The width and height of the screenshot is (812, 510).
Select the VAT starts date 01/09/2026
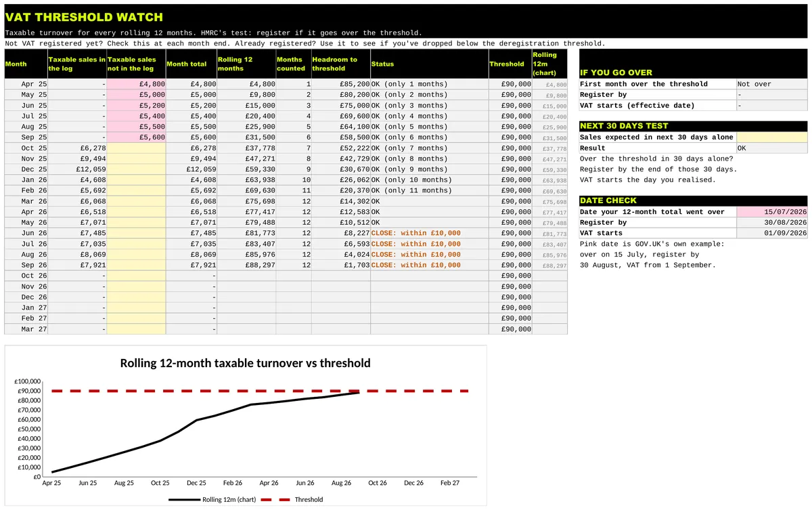pos(771,233)
